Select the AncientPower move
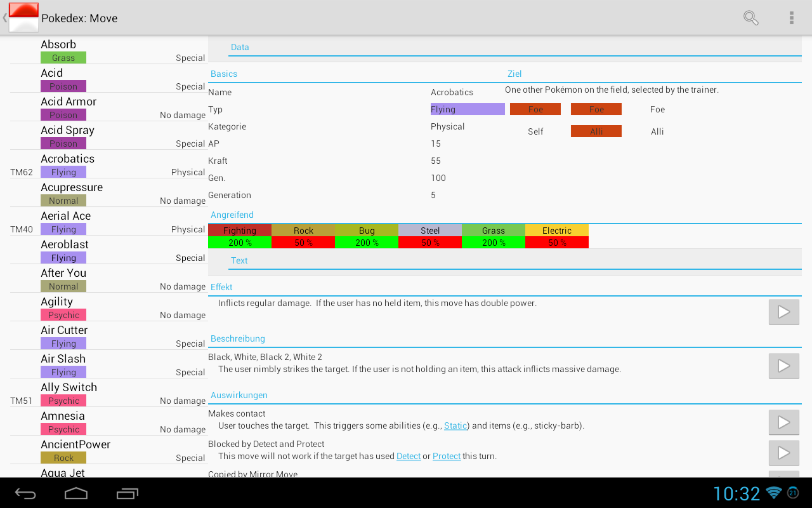Image resolution: width=812 pixels, height=508 pixels. 108,451
